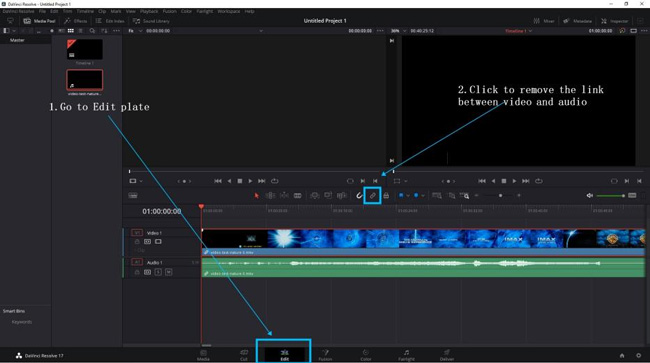Screen dimensions: 650x363
Task: Open the Fairlight audio page
Action: [x=406, y=355]
